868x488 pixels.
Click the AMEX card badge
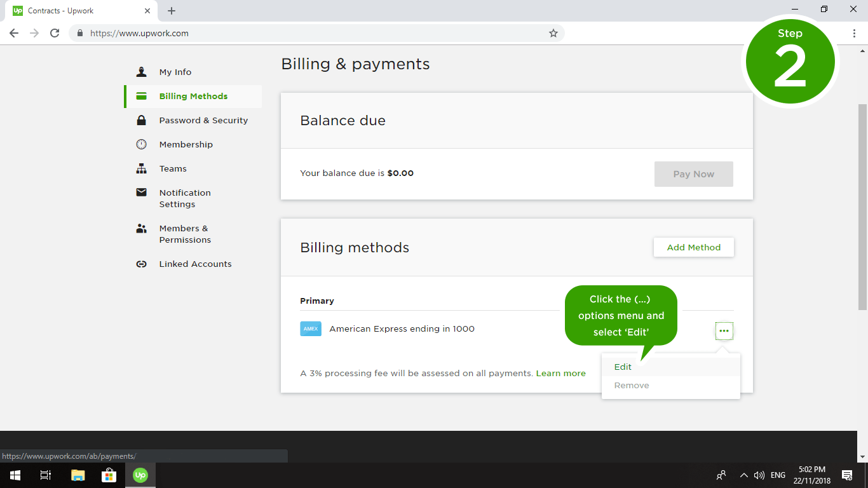(x=311, y=329)
